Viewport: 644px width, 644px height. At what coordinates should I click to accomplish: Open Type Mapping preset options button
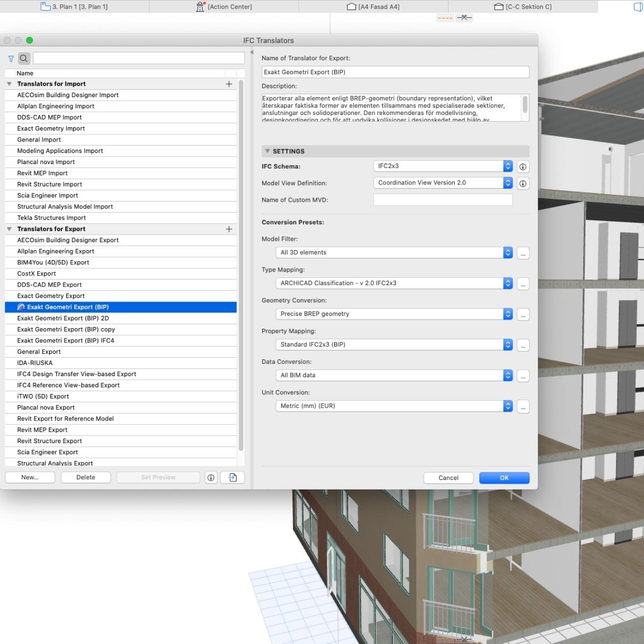pyautogui.click(x=523, y=284)
